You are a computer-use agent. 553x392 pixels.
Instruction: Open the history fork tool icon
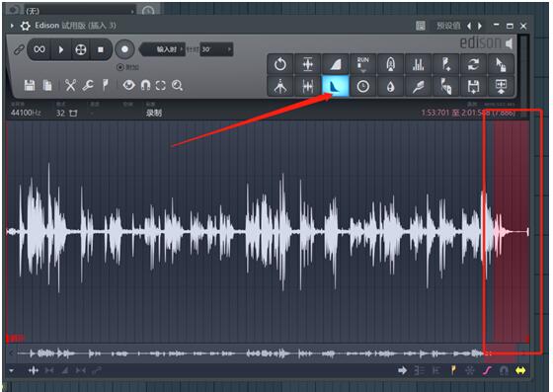pos(280,86)
